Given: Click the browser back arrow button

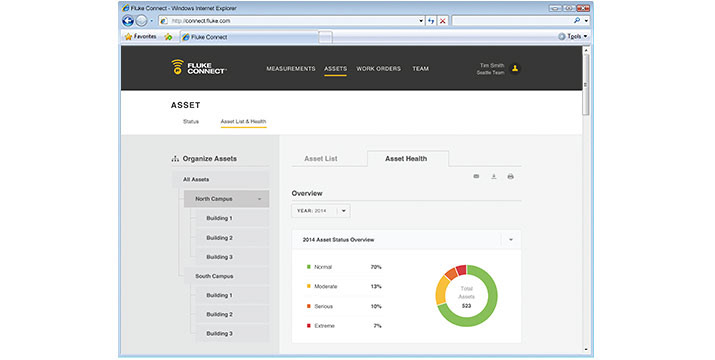Looking at the screenshot, I should click(x=128, y=21).
